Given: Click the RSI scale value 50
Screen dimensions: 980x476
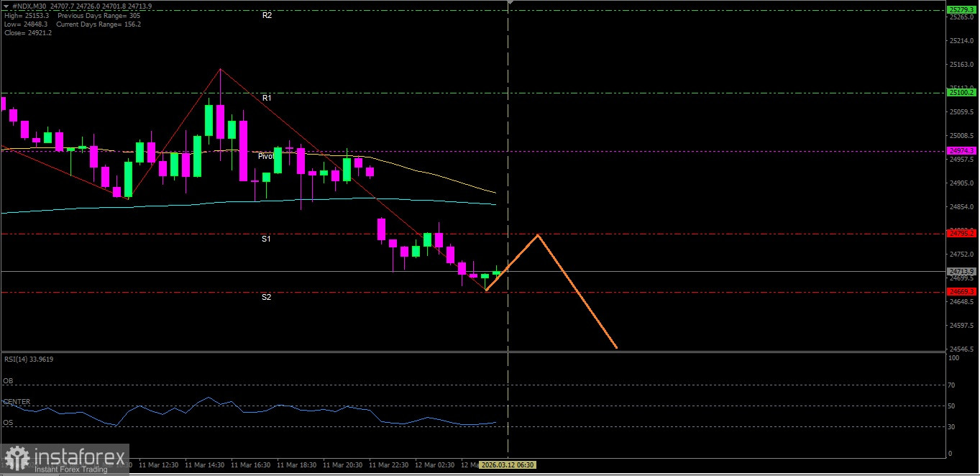Looking at the screenshot, I should click(953, 406).
